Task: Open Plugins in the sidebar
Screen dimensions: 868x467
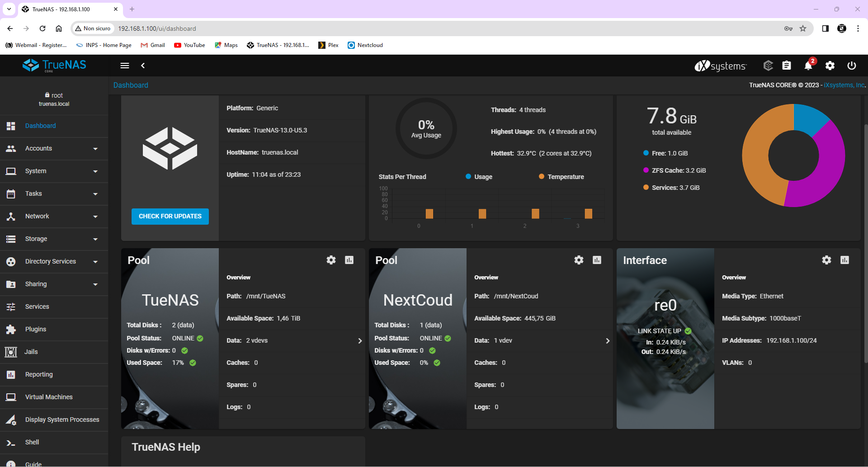Action: click(54, 330)
